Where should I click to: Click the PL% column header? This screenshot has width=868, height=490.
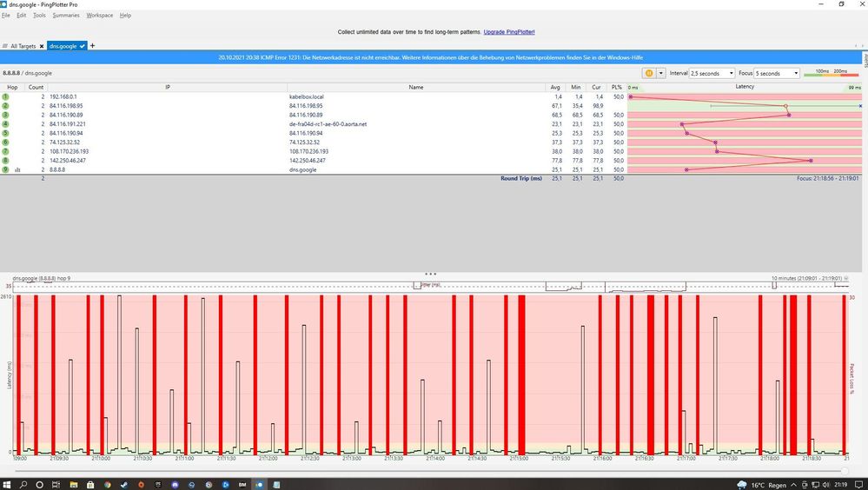click(617, 87)
